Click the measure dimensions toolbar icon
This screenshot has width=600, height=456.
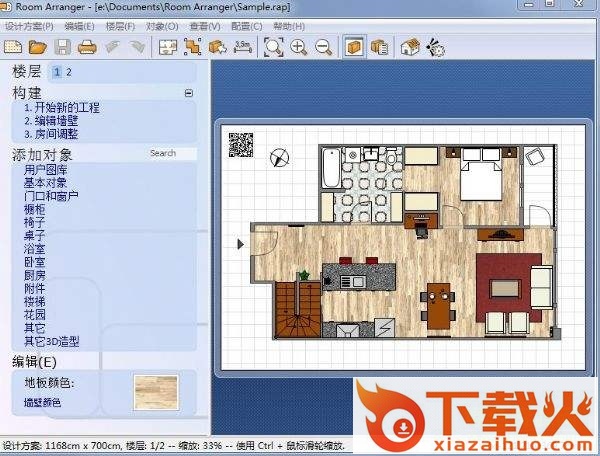coord(242,47)
